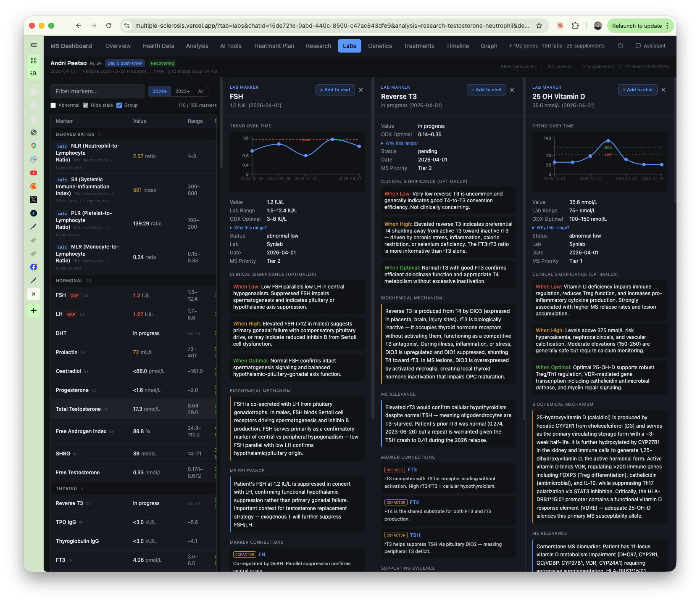Expand "Why this range?" under 25 OH Vitamin D
700x603 pixels.
pyautogui.click(x=553, y=227)
